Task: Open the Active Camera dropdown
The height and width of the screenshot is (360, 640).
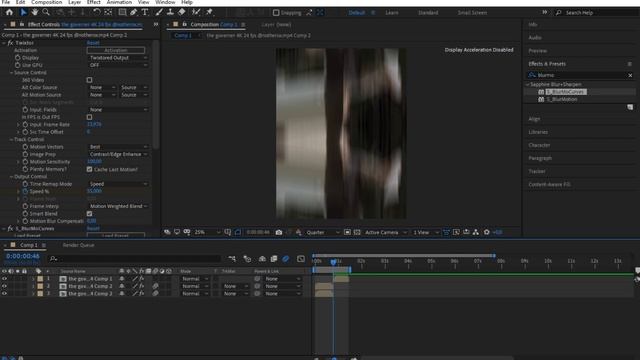Action: pos(386,232)
